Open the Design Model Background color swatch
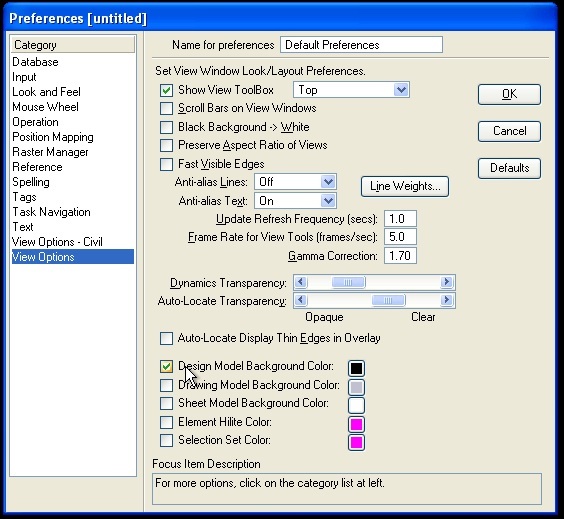Image resolution: width=564 pixels, height=519 pixels. [356, 368]
